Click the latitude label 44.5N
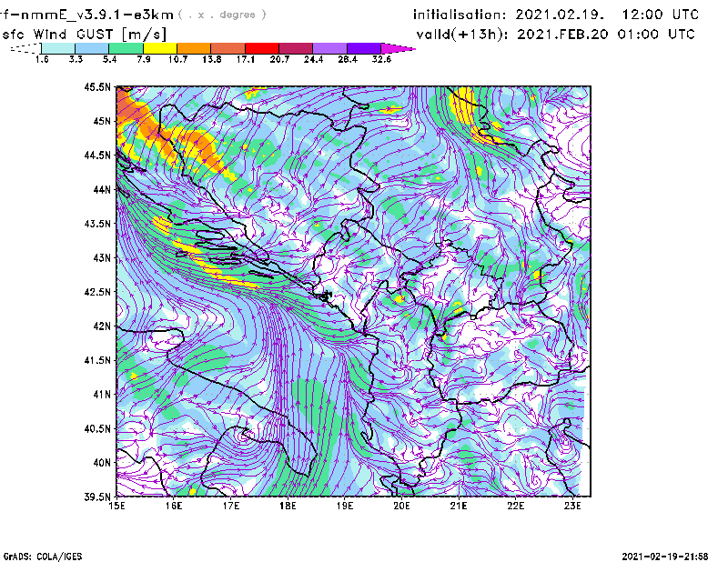Image resolution: width=728 pixels, height=562 pixels. coord(97,156)
